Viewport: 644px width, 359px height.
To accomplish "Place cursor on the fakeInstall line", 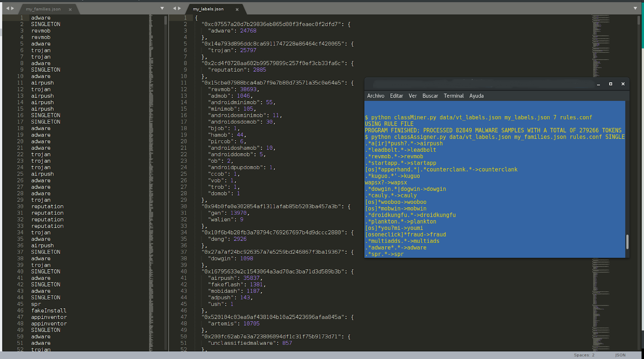I will pyautogui.click(x=49, y=311).
